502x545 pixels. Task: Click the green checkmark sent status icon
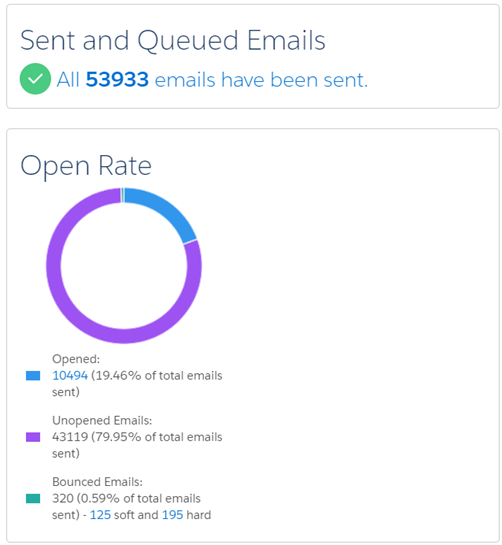35,79
